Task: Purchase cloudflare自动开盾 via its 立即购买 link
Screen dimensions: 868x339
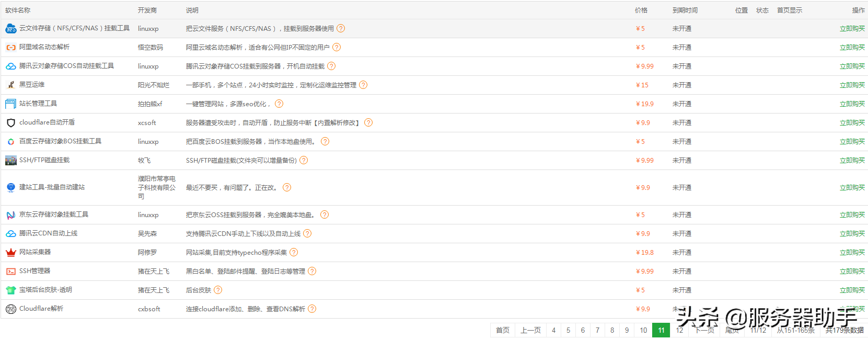Action: 852,123
